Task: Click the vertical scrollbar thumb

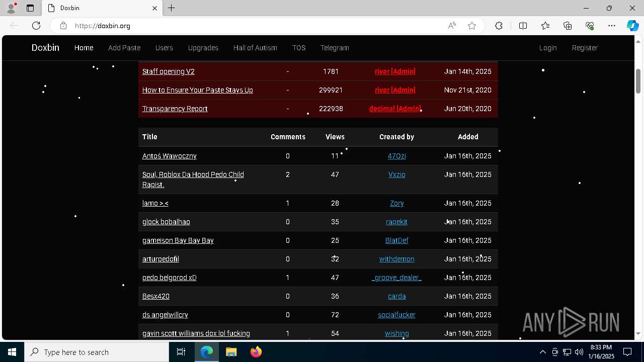Action: tap(638, 81)
